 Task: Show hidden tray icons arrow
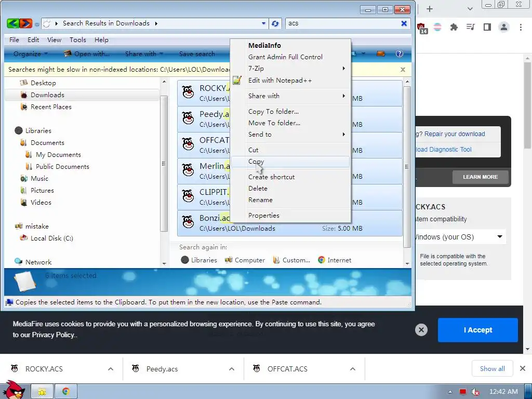[x=450, y=392]
